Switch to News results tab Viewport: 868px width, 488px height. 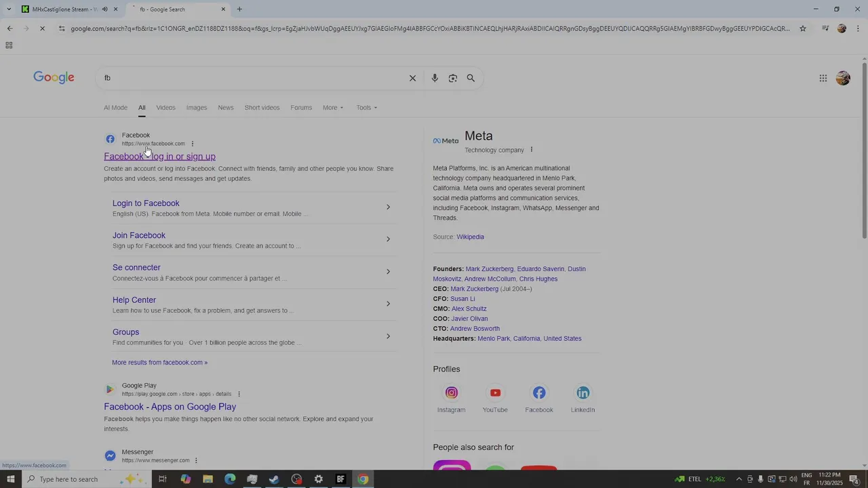(x=226, y=108)
